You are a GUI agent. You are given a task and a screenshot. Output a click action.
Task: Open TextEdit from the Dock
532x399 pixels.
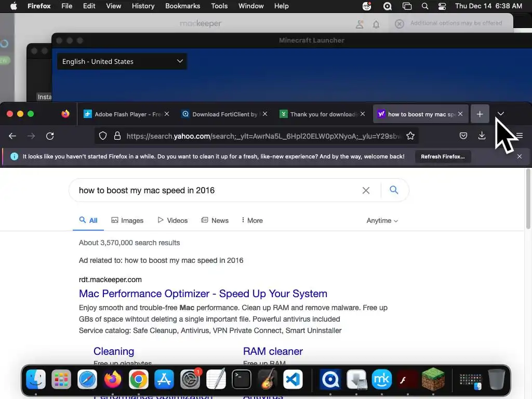coord(216,379)
